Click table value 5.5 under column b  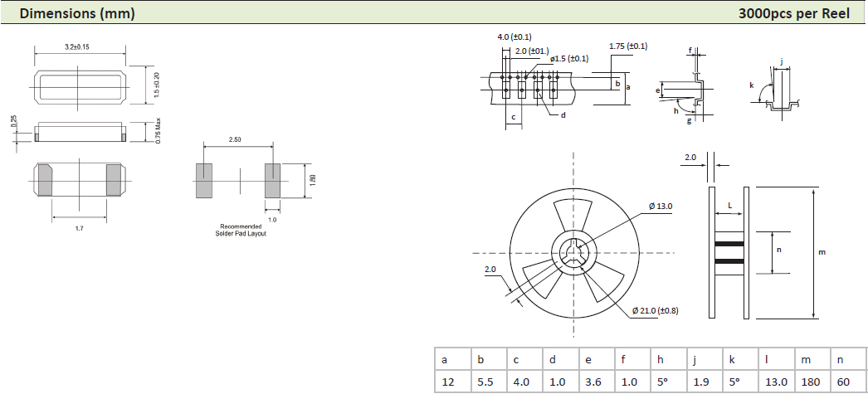pyautogui.click(x=485, y=382)
